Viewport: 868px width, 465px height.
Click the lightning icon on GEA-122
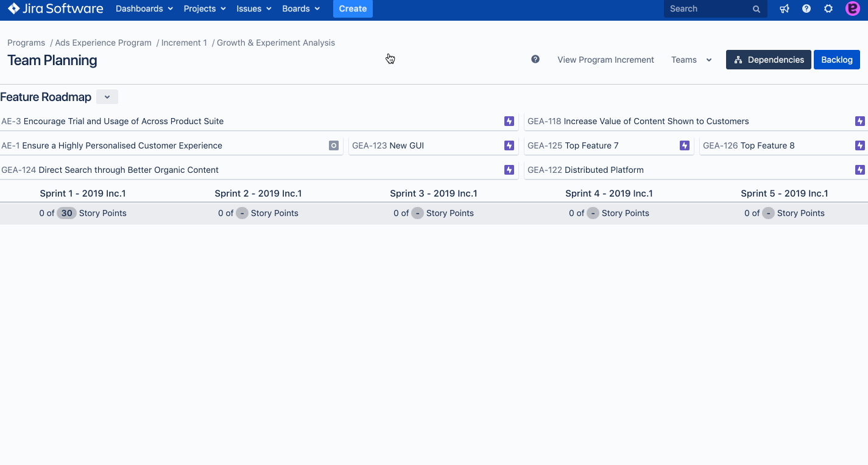860,170
